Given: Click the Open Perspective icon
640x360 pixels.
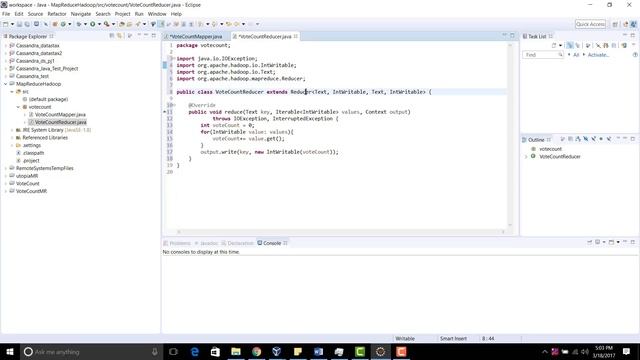Looking at the screenshot, I should [x=615, y=24].
